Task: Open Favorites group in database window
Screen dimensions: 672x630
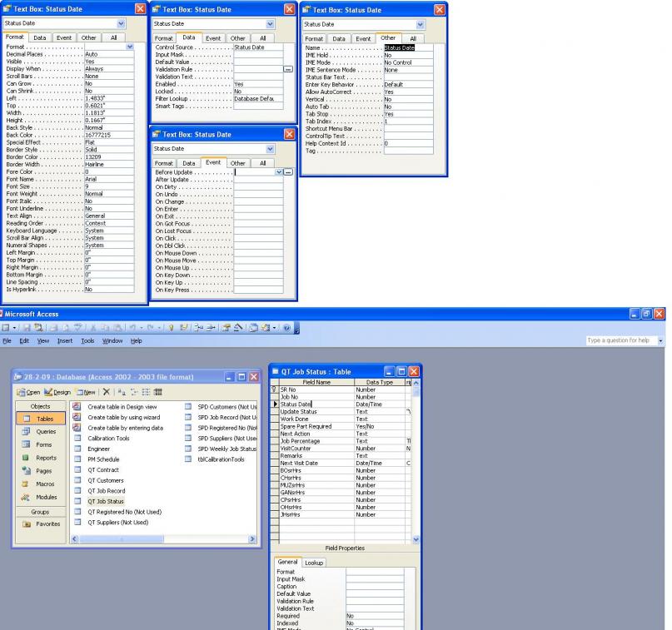Action: click(x=41, y=523)
